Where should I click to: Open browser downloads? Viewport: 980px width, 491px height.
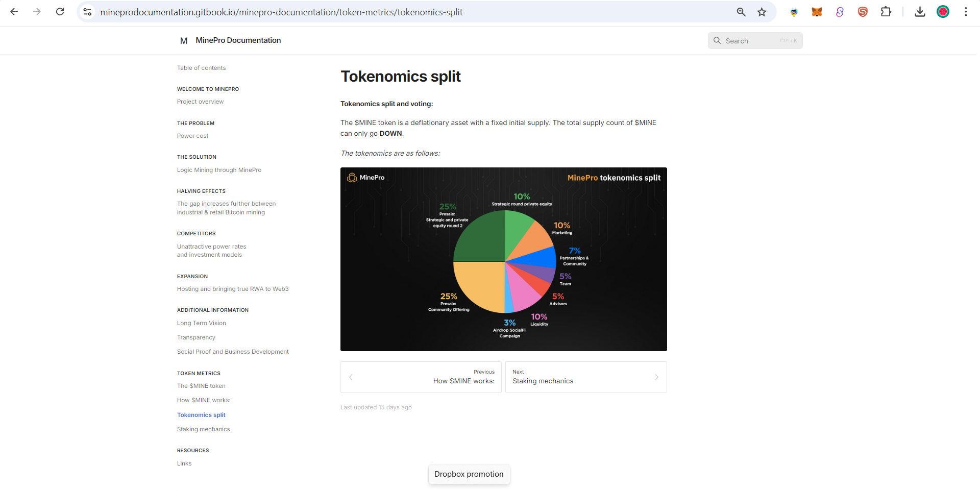[920, 12]
